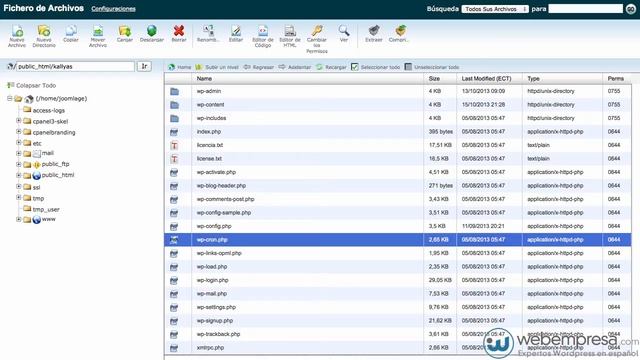The image size is (640, 360).
Task: Select the wp-trackback.php file name
Action: pos(218,334)
